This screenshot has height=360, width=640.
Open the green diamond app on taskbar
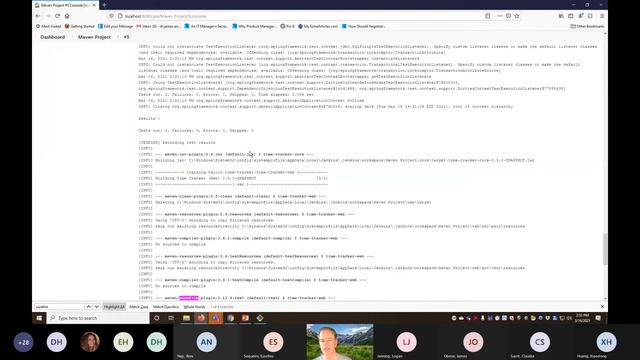point(260,318)
